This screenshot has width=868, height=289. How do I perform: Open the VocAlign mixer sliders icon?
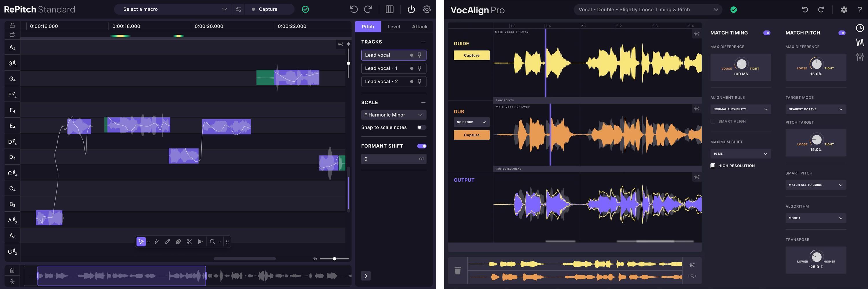860,57
